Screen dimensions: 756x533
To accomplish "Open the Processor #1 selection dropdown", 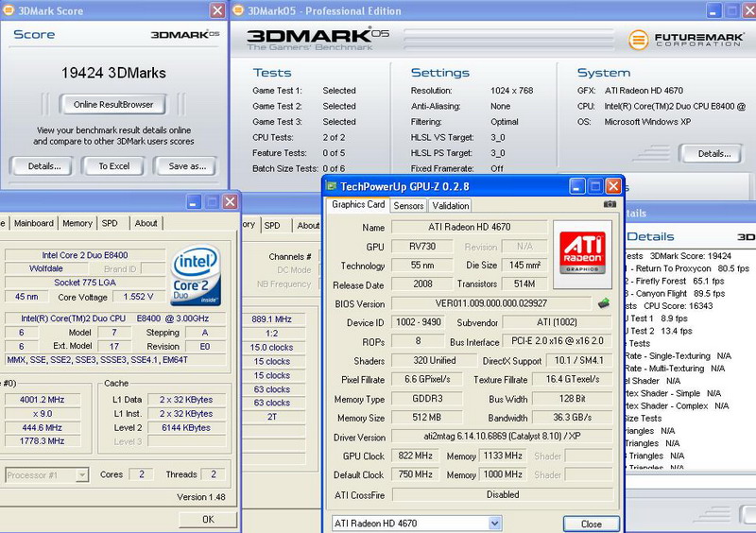I will [x=82, y=475].
